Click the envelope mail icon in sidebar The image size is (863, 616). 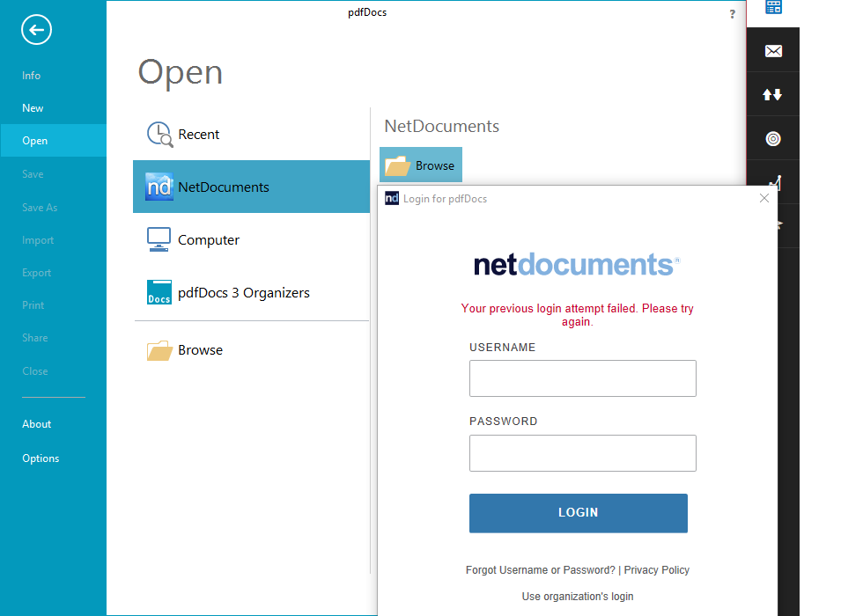(x=773, y=51)
